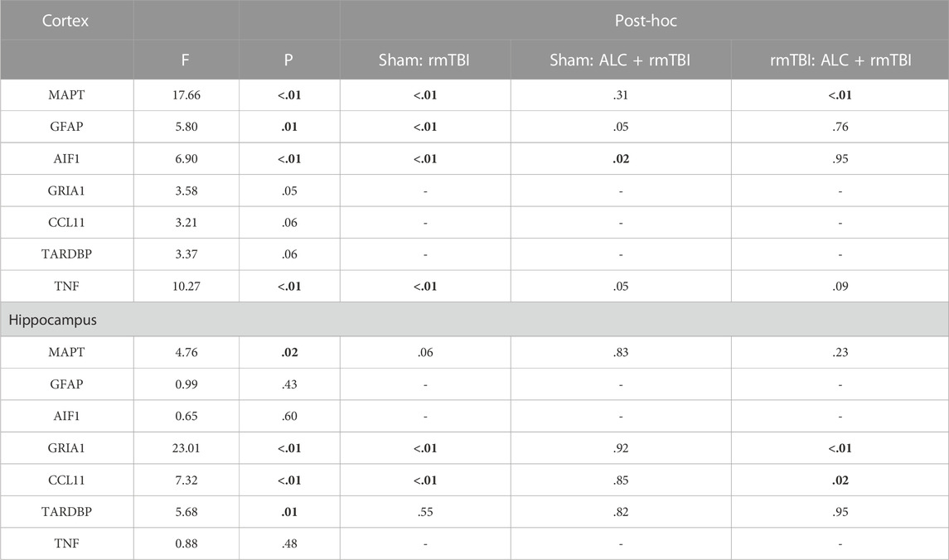This screenshot has height=560, width=949.
Task: Select the Sham: rmTBI column header
Action: tap(424, 60)
